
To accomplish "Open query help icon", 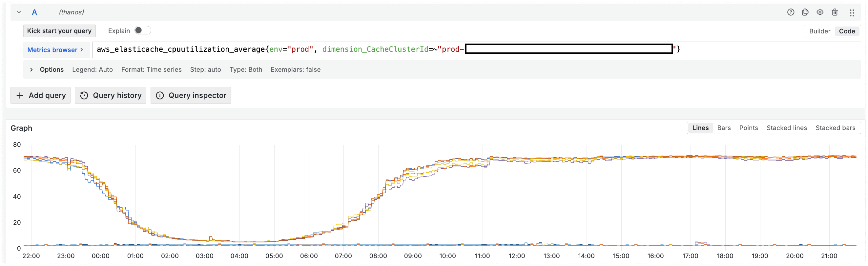I will [x=791, y=12].
